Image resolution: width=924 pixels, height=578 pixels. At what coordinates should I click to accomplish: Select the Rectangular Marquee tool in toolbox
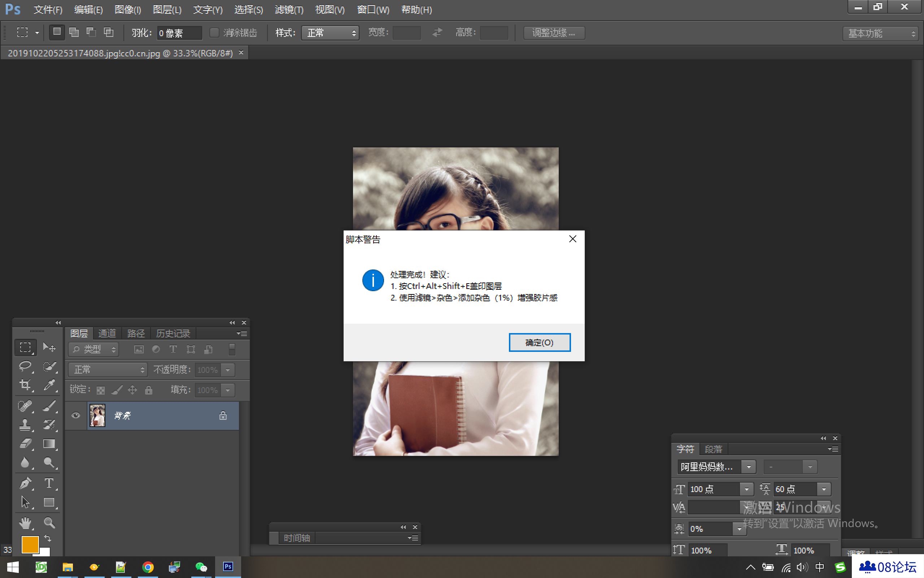coord(25,347)
